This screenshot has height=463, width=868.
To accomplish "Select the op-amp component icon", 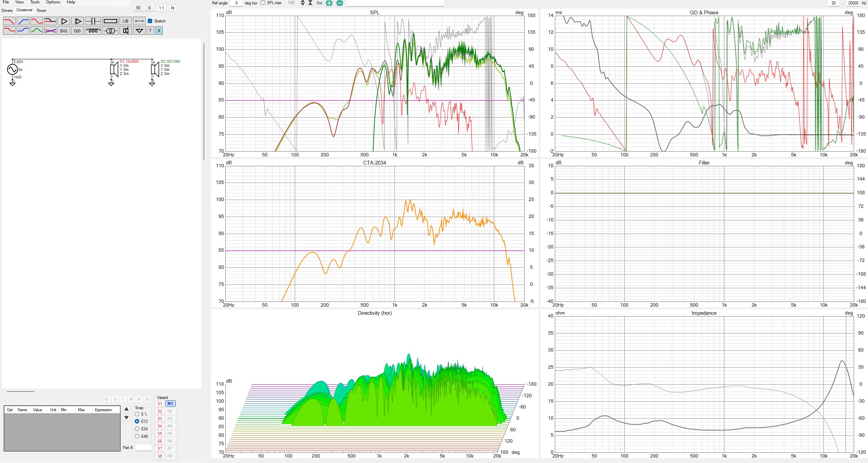I will [x=78, y=21].
